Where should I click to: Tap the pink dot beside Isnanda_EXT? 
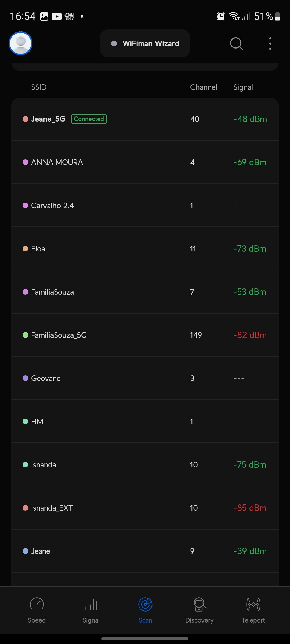click(26, 508)
